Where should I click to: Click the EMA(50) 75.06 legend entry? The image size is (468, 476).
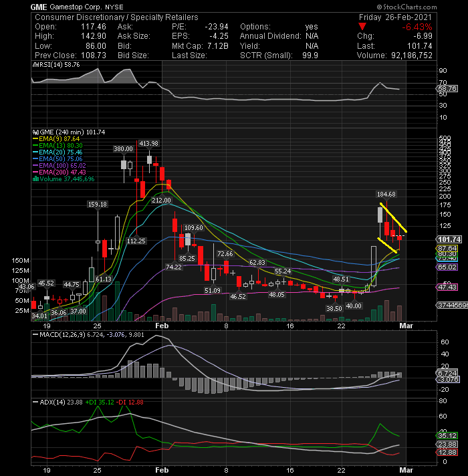click(57, 158)
